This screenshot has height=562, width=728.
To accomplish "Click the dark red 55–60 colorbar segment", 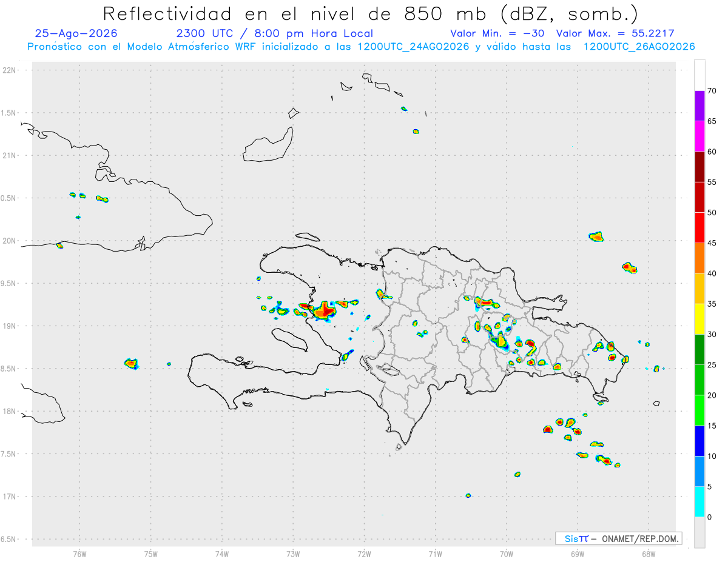I will (x=699, y=167).
